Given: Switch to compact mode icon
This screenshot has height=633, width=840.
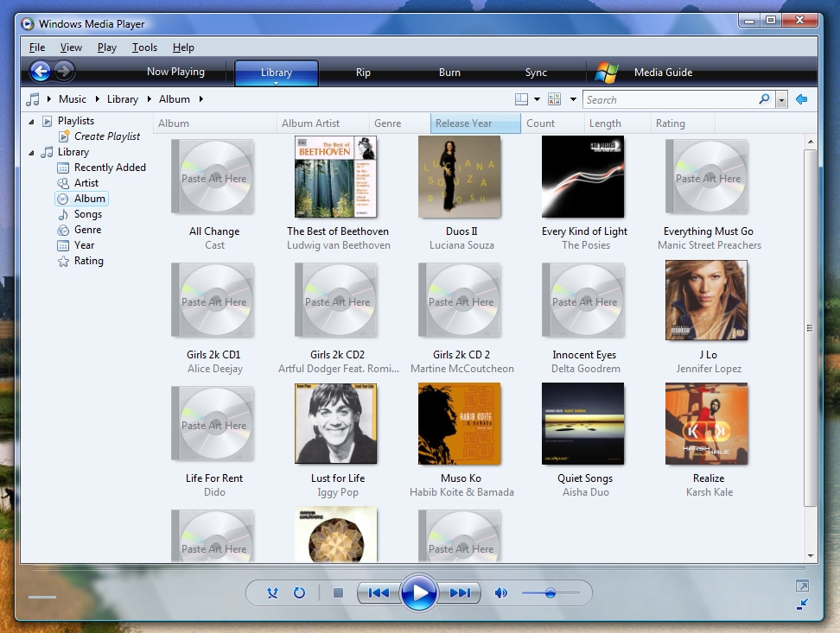Looking at the screenshot, I should point(802,605).
